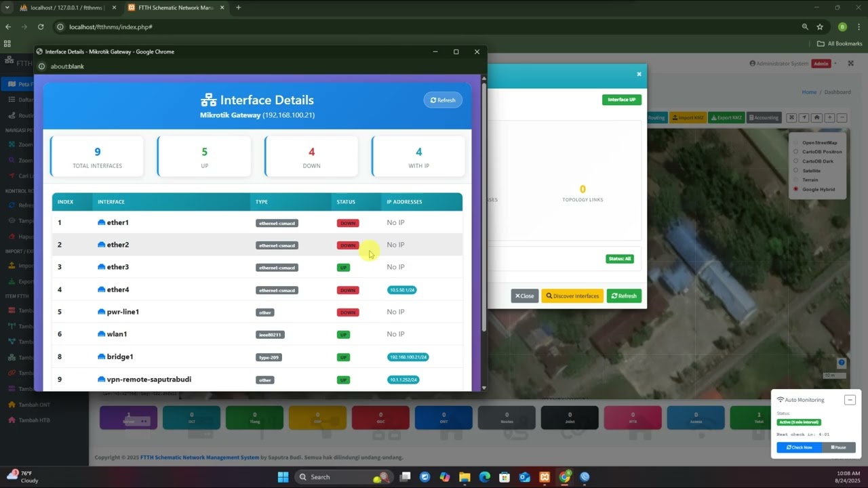Select the ether2 interface icon
The height and width of the screenshot is (488, 868).
coord(101,245)
